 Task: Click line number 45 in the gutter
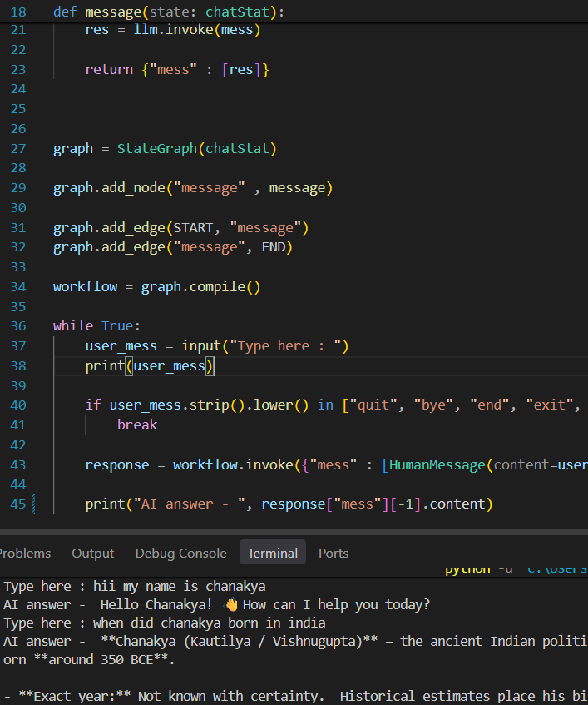18,504
